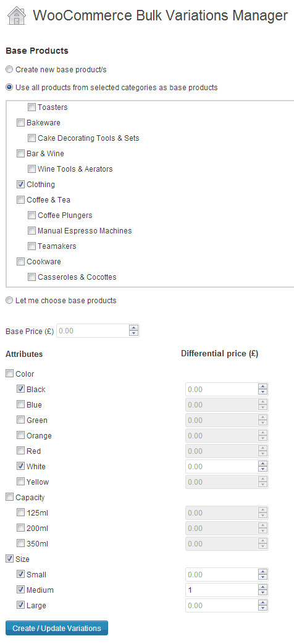This screenshot has width=294, height=644.
Task: Uncheck the White color option
Action: [20, 466]
